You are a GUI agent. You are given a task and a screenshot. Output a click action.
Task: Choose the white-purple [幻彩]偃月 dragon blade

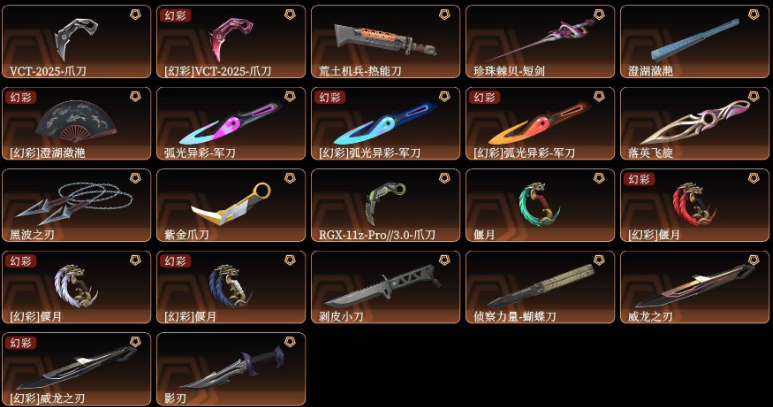tap(76, 287)
